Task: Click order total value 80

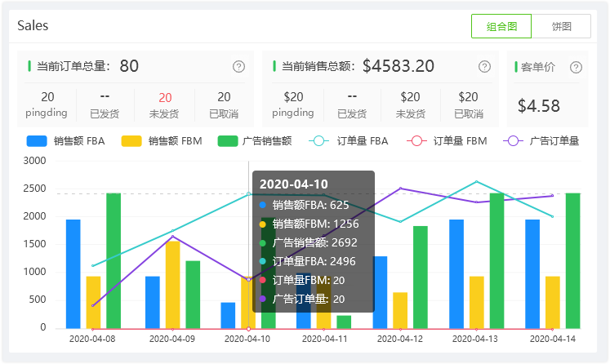Action: pyautogui.click(x=129, y=66)
